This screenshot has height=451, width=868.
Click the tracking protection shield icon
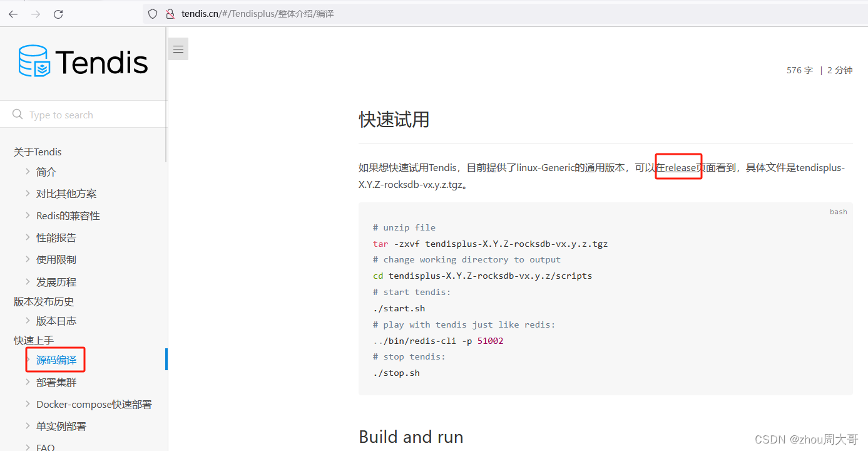click(152, 13)
